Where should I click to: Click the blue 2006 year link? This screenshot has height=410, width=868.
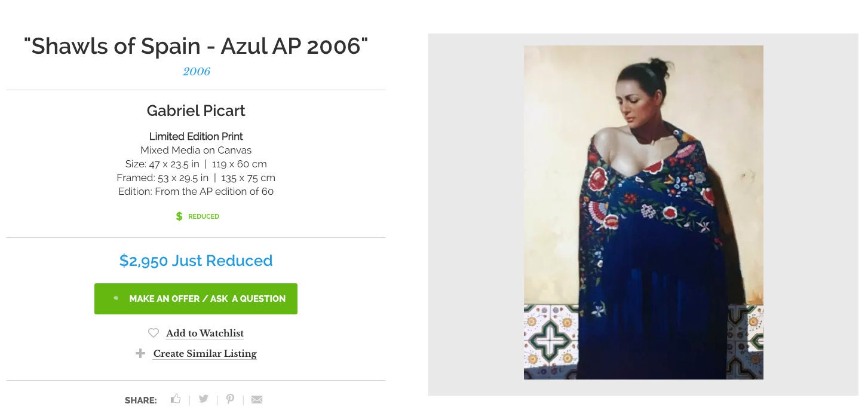click(x=197, y=72)
